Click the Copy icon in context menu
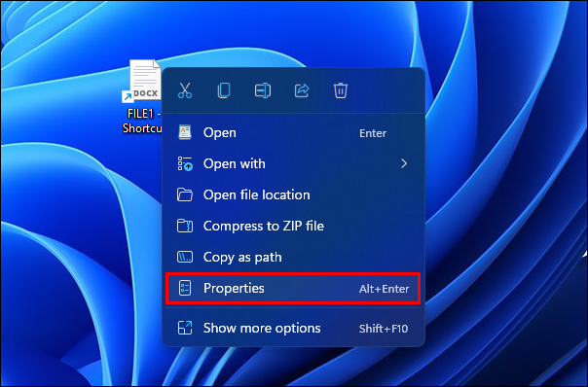 (224, 90)
